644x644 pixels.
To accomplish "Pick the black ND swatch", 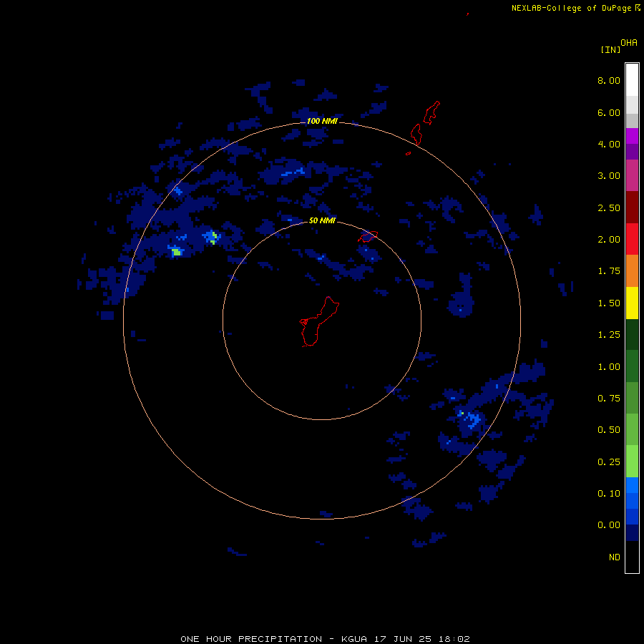I will click(632, 557).
